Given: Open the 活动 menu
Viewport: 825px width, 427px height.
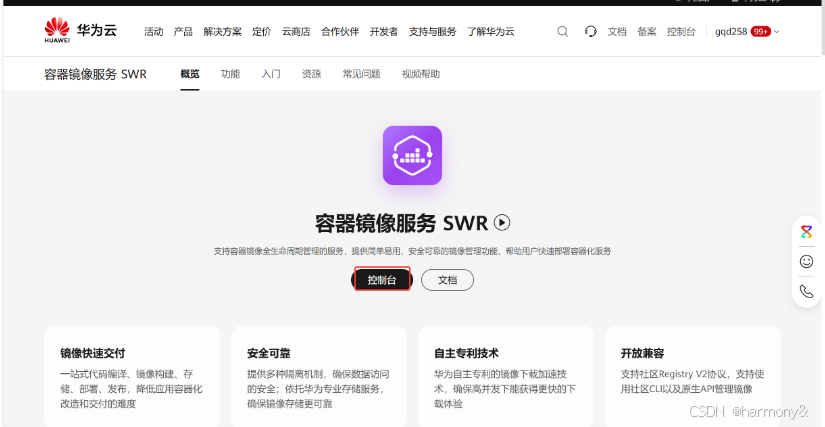Looking at the screenshot, I should (x=154, y=32).
